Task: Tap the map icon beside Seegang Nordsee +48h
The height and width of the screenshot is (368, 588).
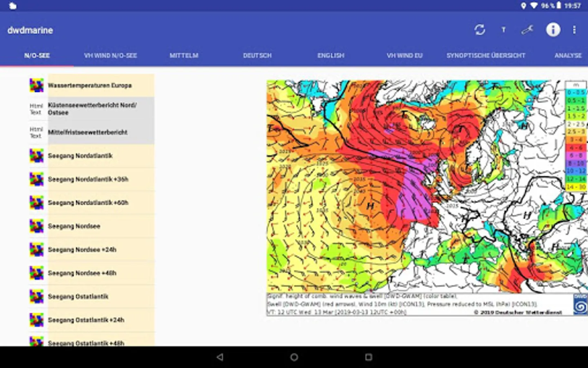Action: point(36,273)
